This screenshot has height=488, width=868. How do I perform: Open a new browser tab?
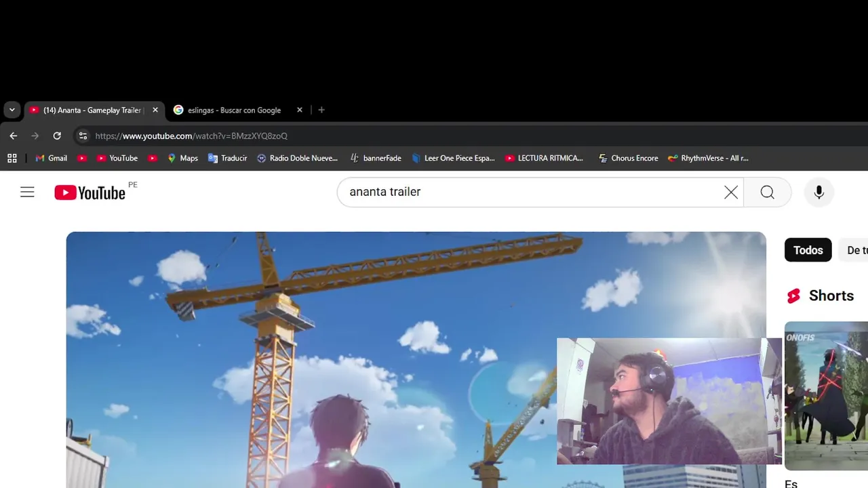point(321,110)
